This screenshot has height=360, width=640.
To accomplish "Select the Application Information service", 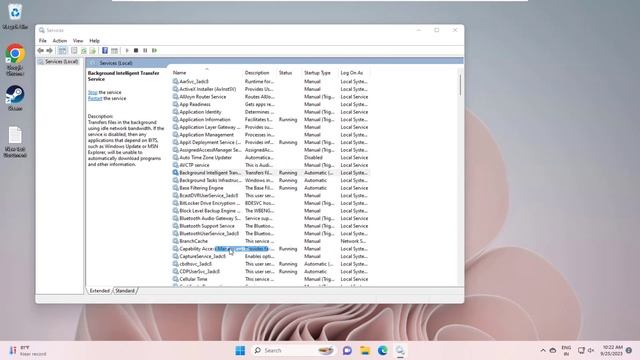I will pyautogui.click(x=270, y=120).
